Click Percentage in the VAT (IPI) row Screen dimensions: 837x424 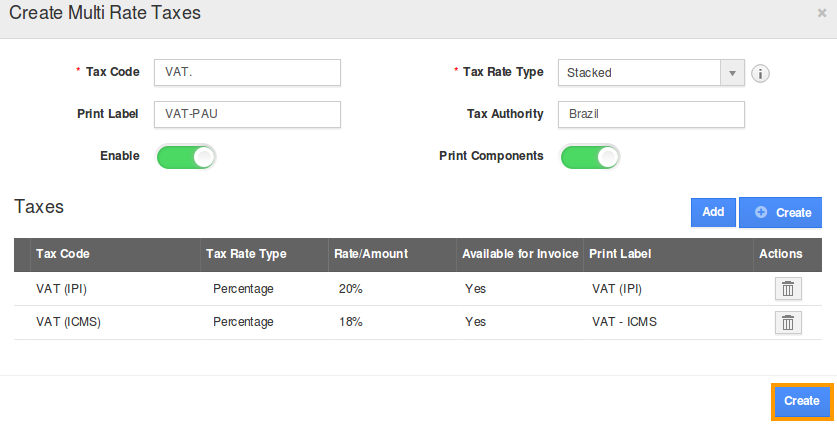coord(243,289)
